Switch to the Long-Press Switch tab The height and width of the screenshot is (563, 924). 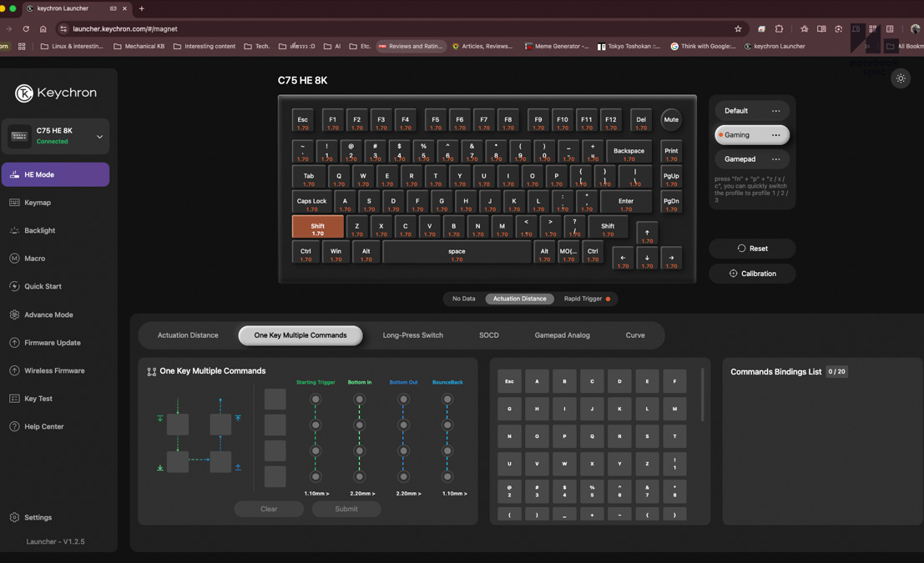pos(412,334)
